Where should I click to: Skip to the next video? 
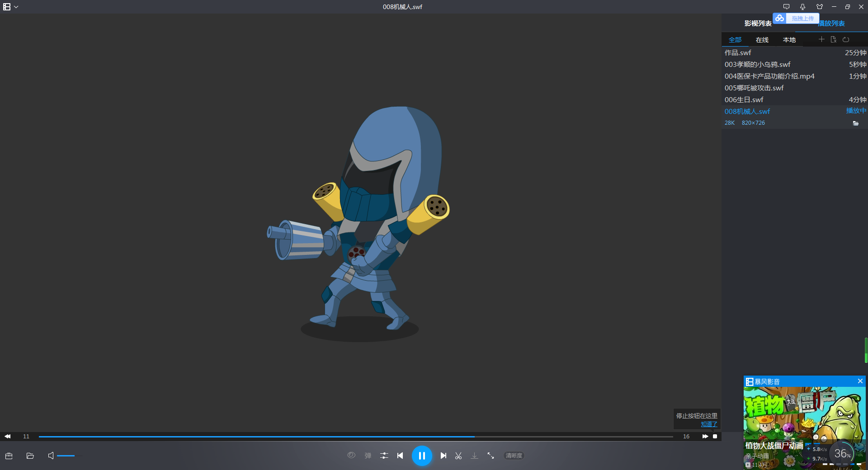(x=443, y=456)
